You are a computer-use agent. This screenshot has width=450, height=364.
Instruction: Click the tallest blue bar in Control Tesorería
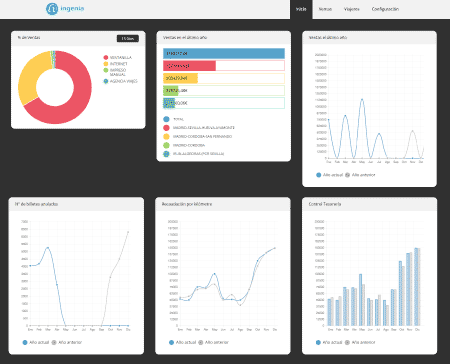tap(416, 287)
